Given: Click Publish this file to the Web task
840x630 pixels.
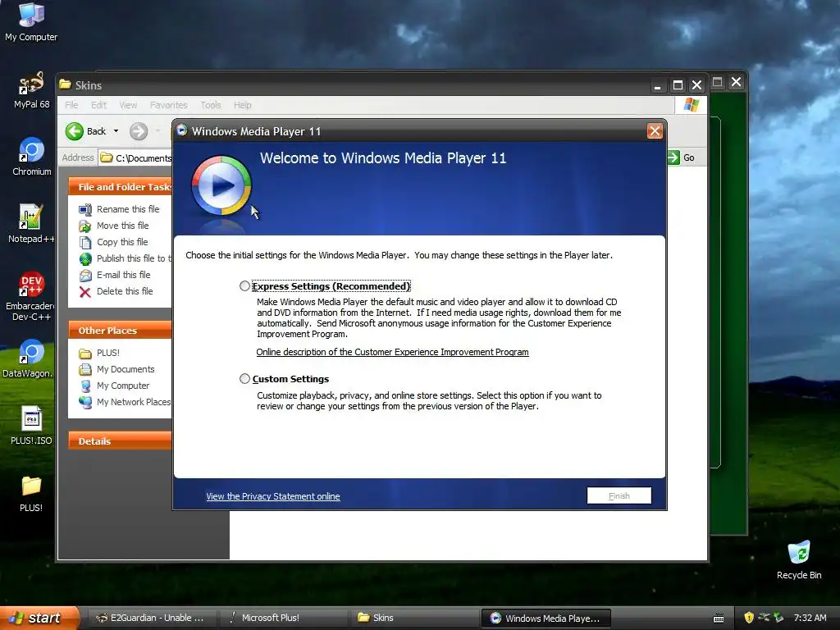Looking at the screenshot, I should pos(134,258).
